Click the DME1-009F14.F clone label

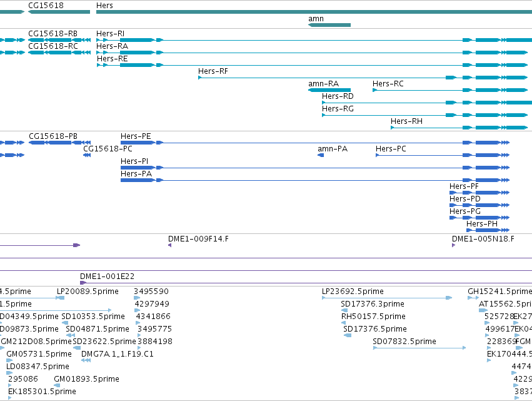(198, 240)
